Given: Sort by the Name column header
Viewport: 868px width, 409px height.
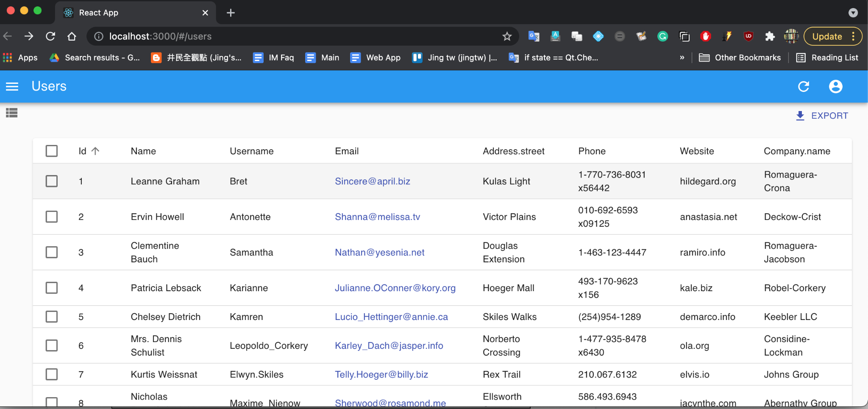Looking at the screenshot, I should 143,151.
